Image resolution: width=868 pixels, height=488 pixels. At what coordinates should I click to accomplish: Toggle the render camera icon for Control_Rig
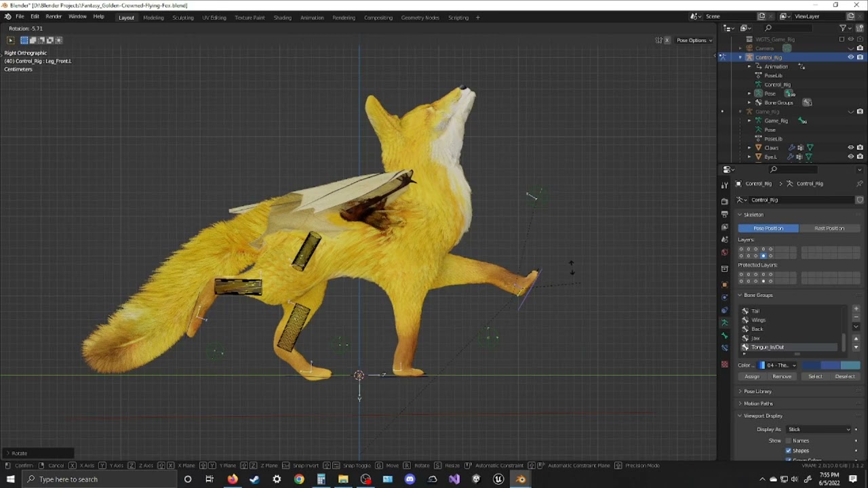[860, 57]
